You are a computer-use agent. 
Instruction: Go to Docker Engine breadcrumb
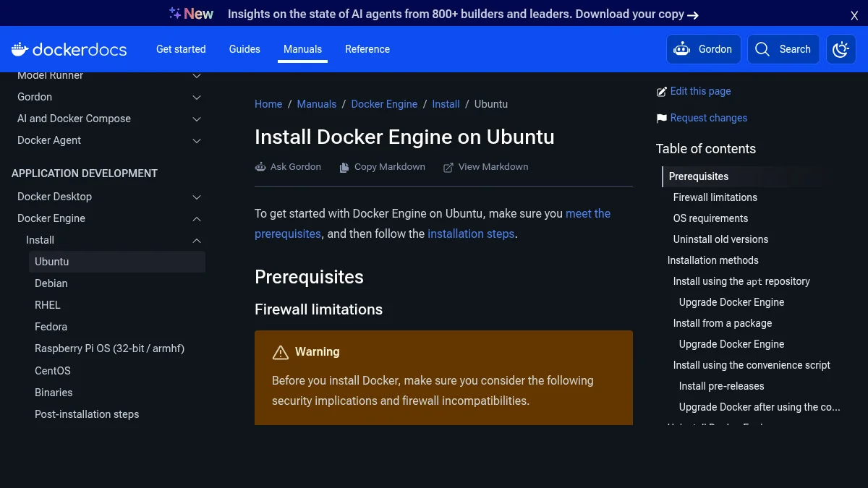click(384, 104)
